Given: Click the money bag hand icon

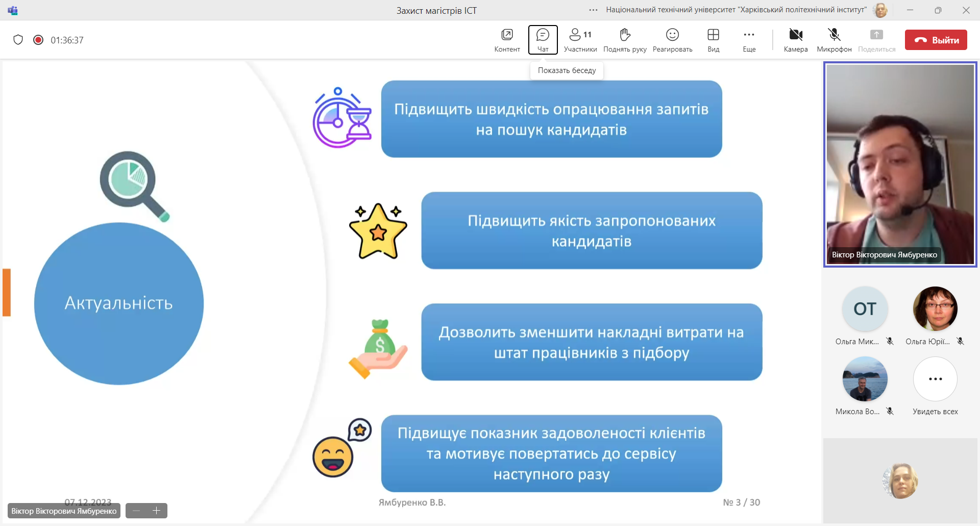Looking at the screenshot, I should click(x=378, y=349).
